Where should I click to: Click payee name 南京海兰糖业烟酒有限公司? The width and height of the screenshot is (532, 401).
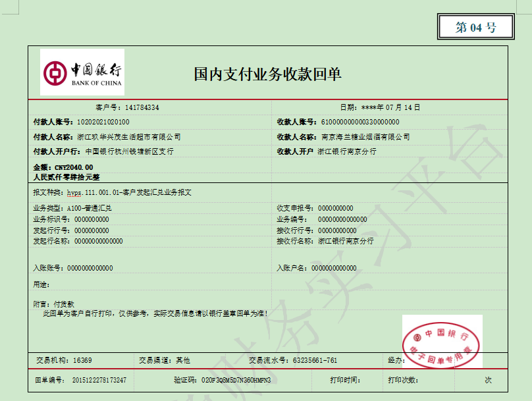point(365,137)
